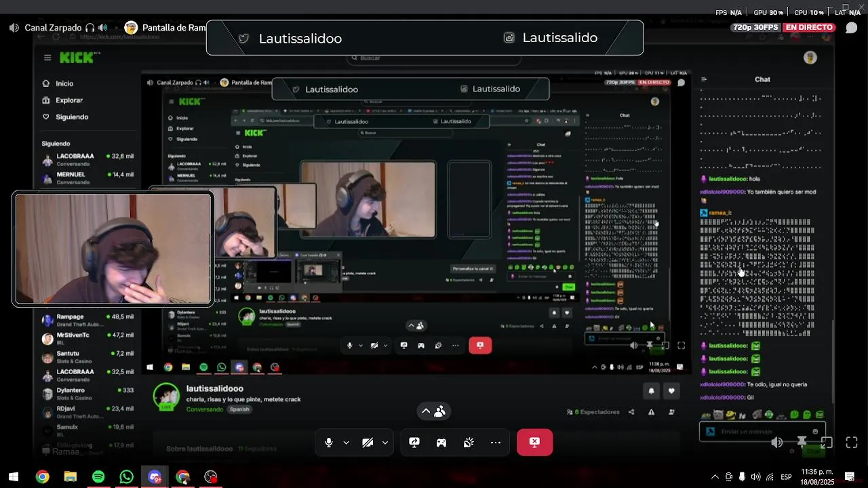Open Windows notification center
Viewport: 868px width, 488px height.
point(849,477)
